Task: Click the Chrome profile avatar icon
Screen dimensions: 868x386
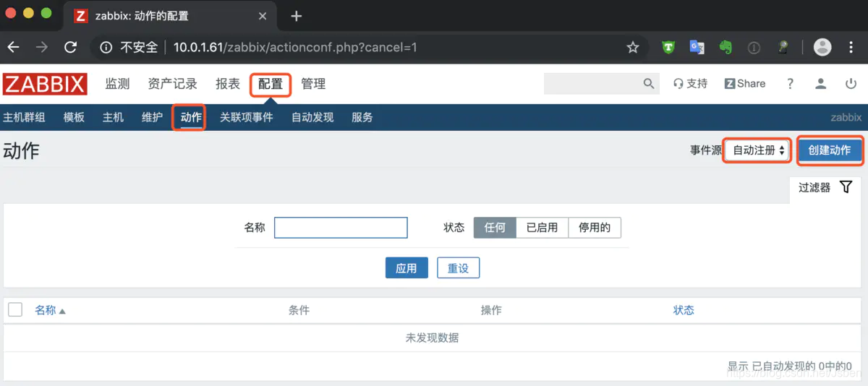Action: [x=822, y=48]
